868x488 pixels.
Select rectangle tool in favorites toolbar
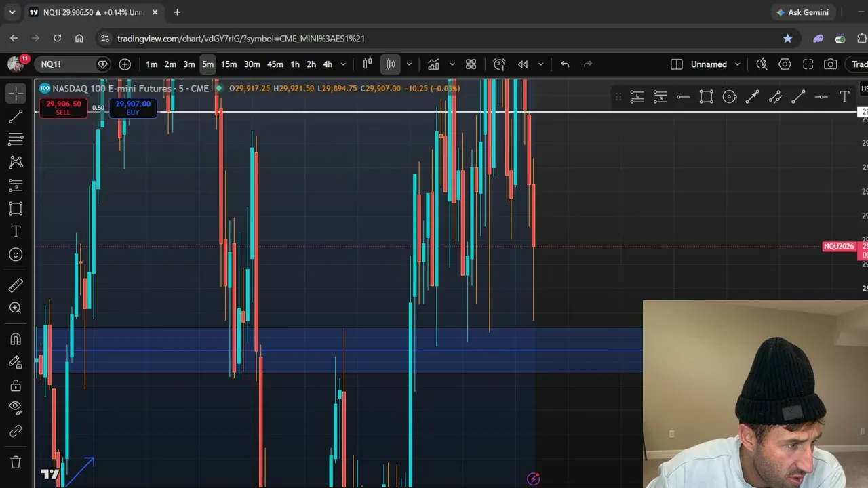tap(706, 97)
